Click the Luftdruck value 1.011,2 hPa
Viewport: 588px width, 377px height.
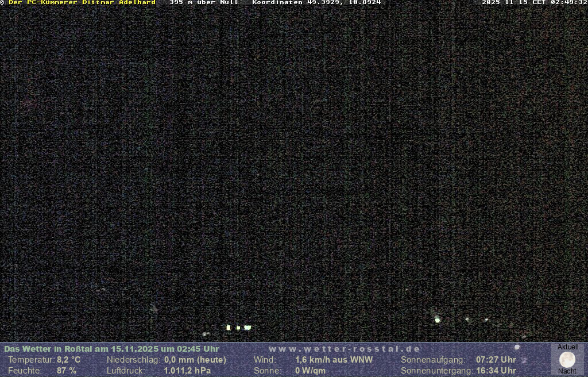187,371
